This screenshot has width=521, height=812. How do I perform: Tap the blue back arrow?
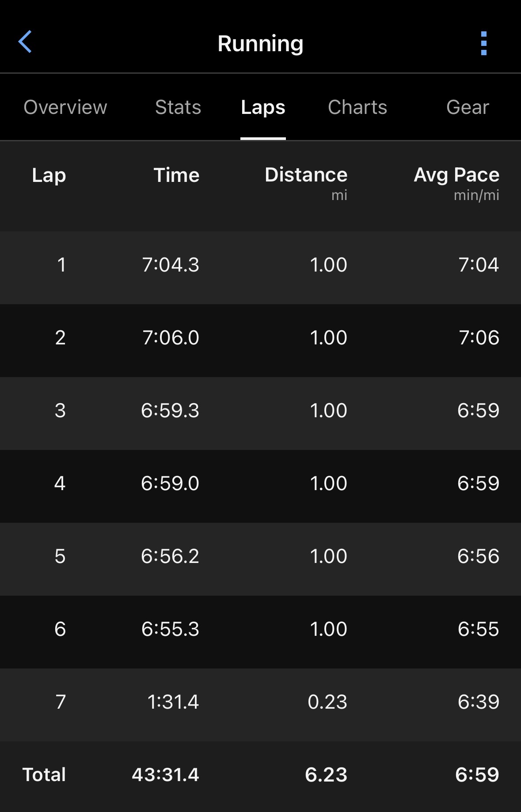point(25,42)
